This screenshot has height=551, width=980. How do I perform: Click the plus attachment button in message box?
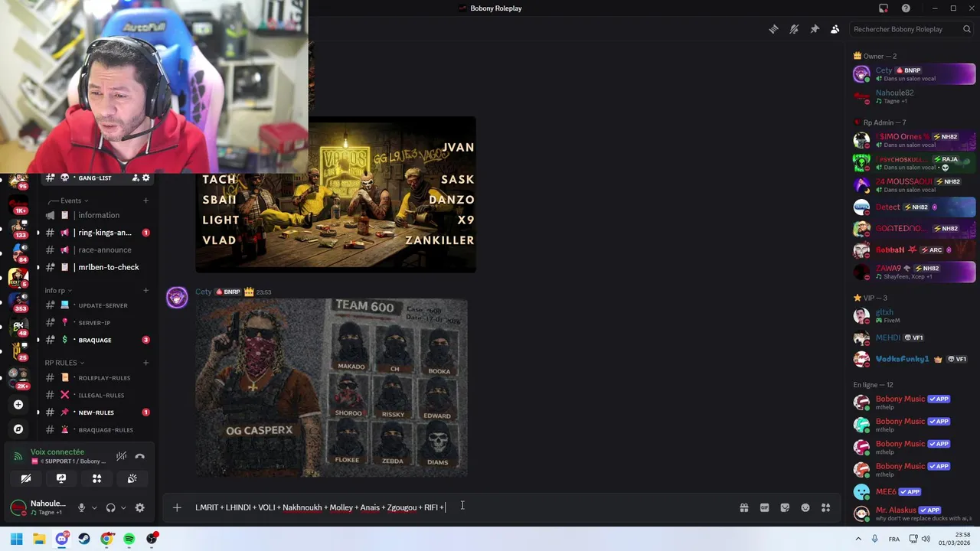pos(177,507)
